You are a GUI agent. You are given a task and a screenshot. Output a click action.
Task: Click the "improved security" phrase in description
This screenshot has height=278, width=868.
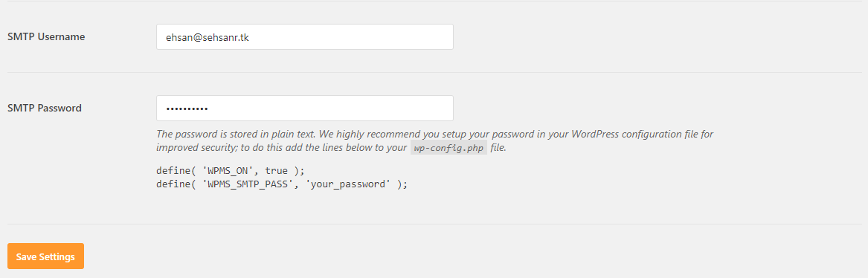click(x=192, y=148)
